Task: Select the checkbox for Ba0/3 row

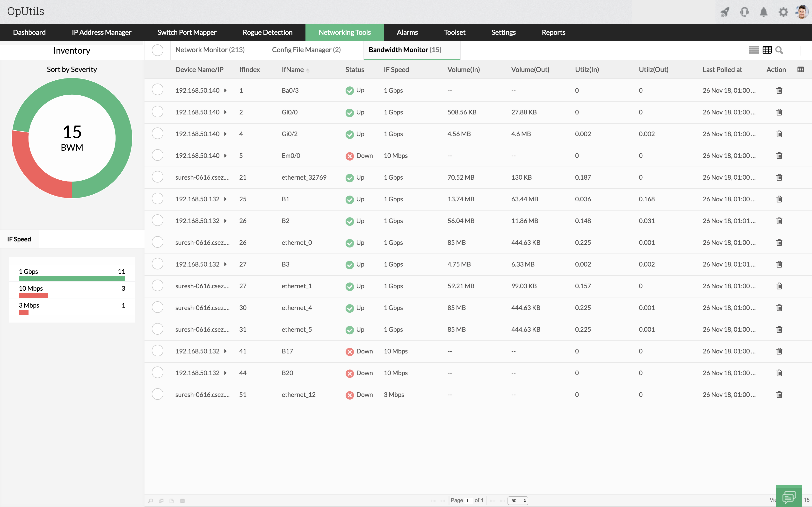Action: tap(157, 90)
